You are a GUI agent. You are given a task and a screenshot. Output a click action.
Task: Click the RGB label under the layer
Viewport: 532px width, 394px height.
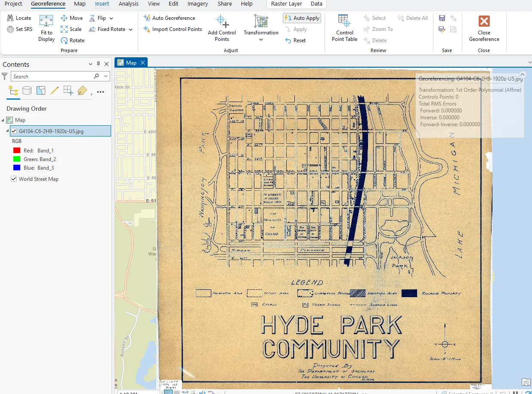point(17,141)
